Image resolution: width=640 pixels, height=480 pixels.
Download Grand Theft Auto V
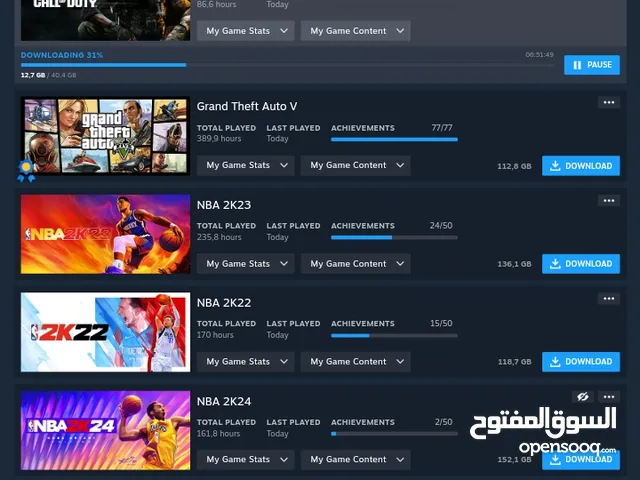(x=581, y=166)
